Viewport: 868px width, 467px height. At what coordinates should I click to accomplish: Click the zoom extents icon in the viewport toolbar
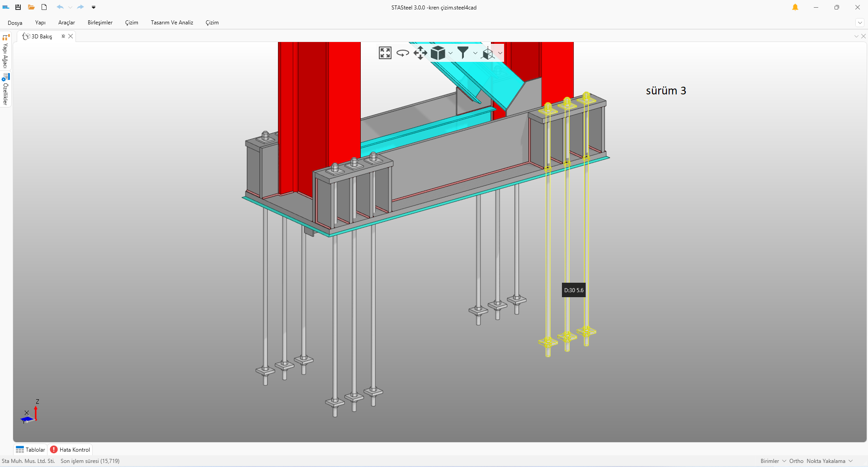[x=385, y=53]
